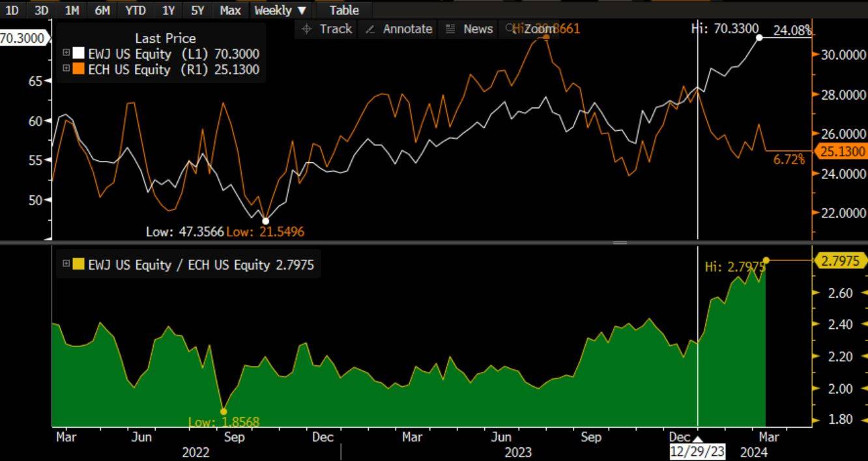
Task: Click the '24.08%' change label
Action: pyautogui.click(x=792, y=30)
